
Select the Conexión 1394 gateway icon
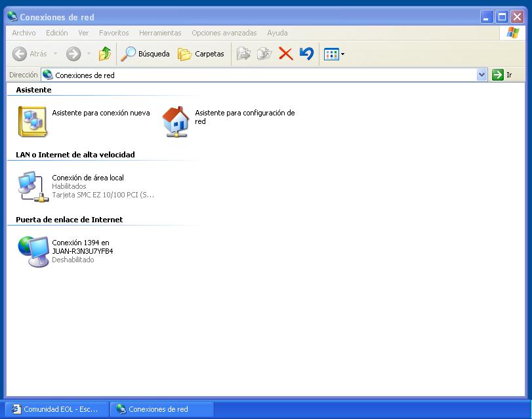tap(33, 251)
